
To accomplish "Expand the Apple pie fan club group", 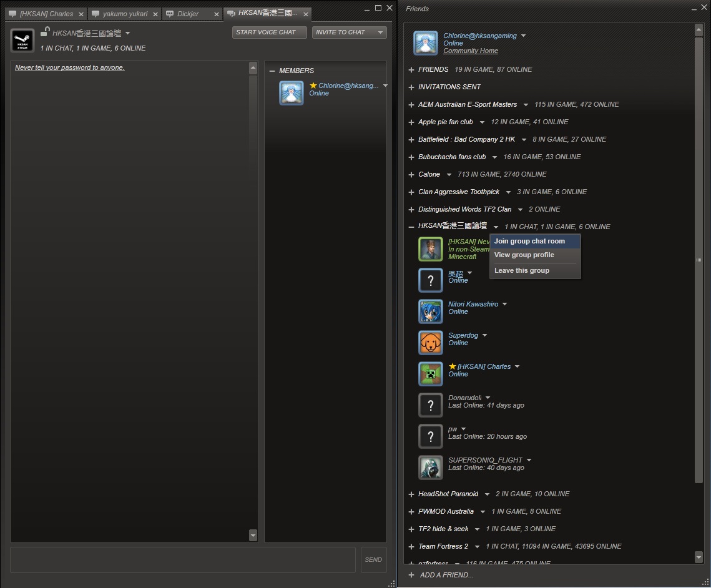I will (x=411, y=122).
